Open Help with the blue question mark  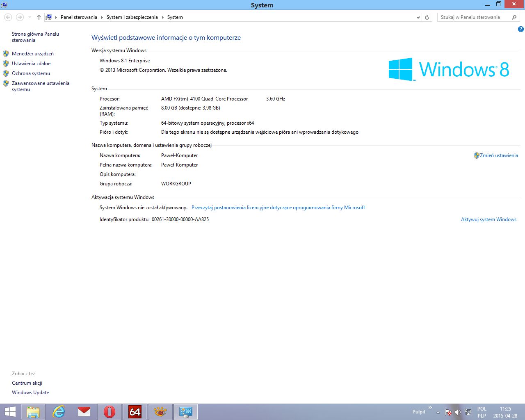click(520, 29)
